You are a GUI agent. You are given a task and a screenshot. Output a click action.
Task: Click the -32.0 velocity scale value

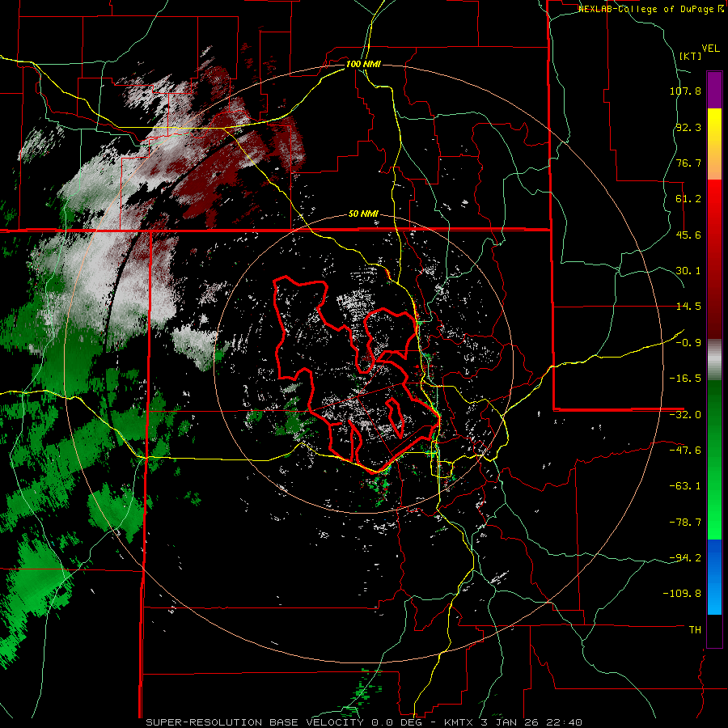(685, 415)
